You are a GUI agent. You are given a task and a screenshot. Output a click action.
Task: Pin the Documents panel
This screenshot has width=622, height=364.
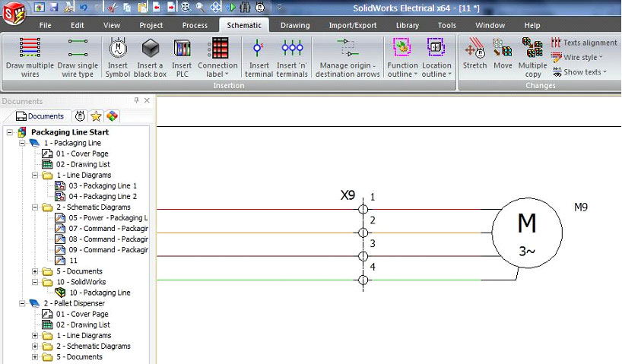point(136,100)
